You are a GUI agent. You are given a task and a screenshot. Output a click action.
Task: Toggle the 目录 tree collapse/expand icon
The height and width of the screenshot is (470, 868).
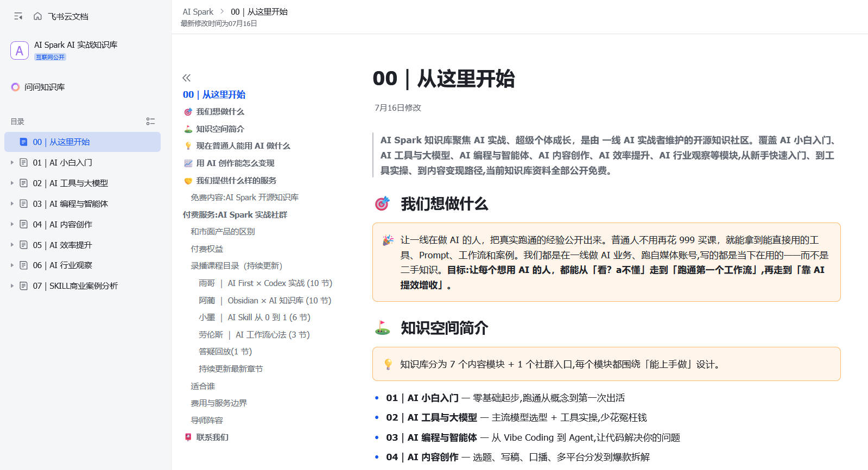150,122
